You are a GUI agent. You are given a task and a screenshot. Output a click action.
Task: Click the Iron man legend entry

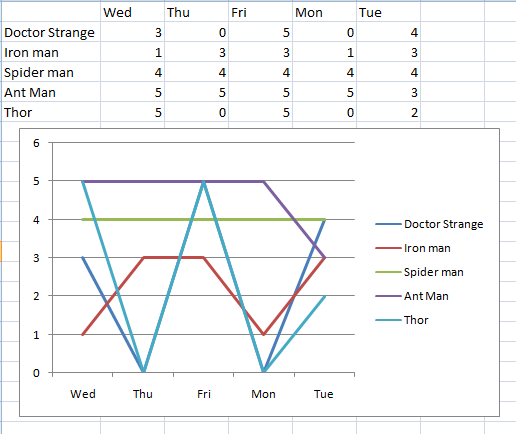tap(413, 248)
